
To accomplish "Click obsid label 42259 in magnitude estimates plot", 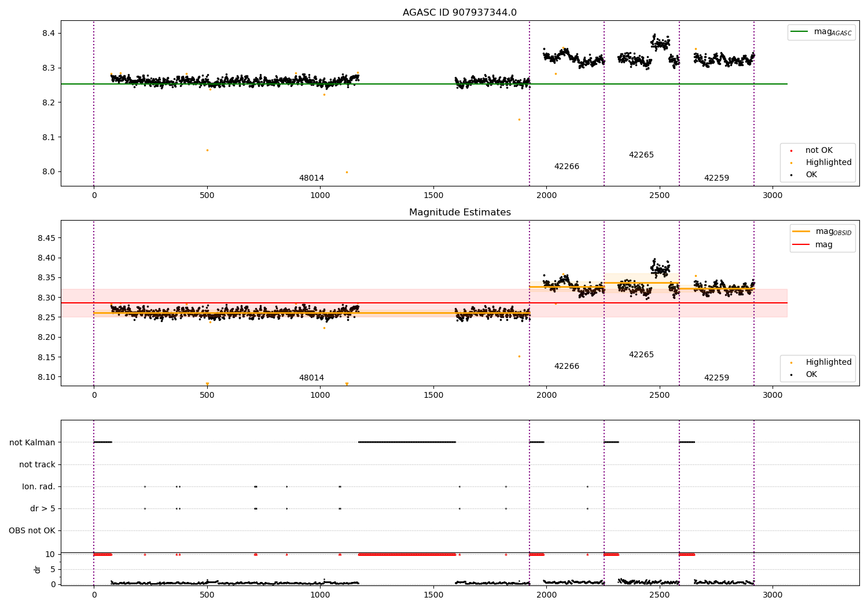I will pos(716,378).
